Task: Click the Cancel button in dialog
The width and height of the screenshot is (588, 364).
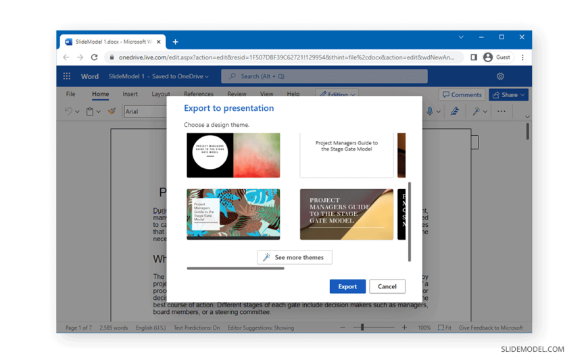Action: [387, 286]
